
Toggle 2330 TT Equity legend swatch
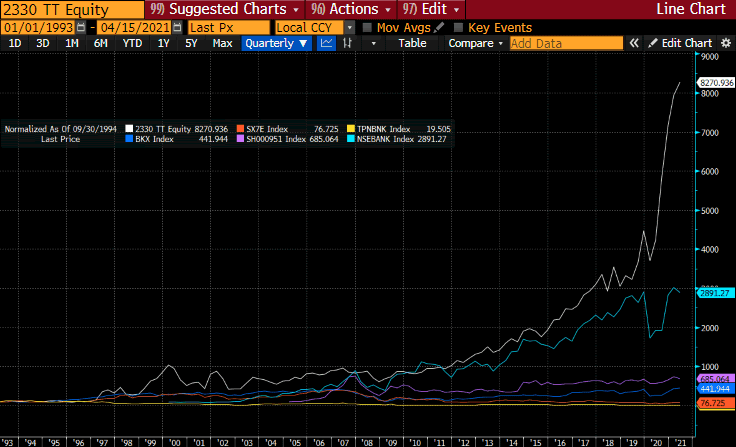(129, 129)
